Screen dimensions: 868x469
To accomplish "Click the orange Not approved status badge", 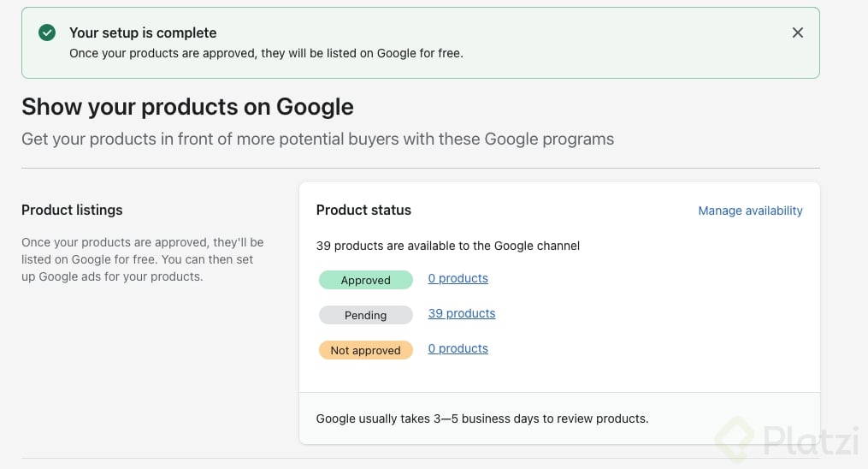I will (x=365, y=350).
